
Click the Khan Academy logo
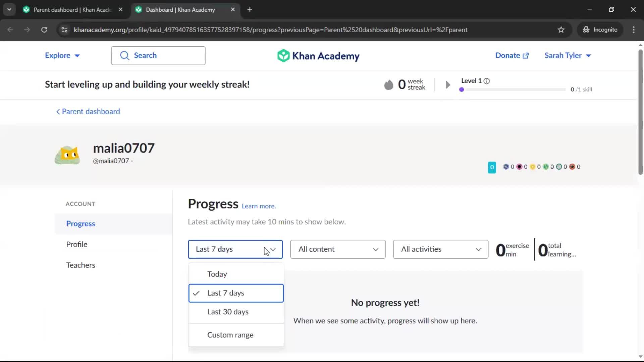coord(318,56)
